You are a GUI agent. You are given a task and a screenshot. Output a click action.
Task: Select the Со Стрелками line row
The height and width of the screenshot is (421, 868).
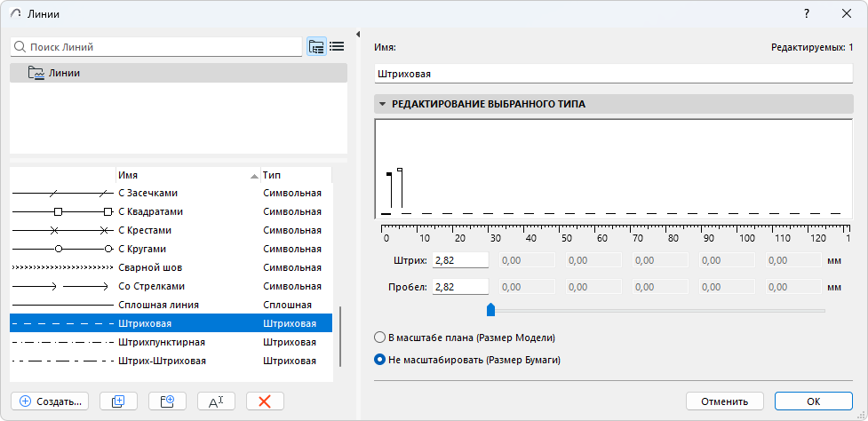(171, 287)
